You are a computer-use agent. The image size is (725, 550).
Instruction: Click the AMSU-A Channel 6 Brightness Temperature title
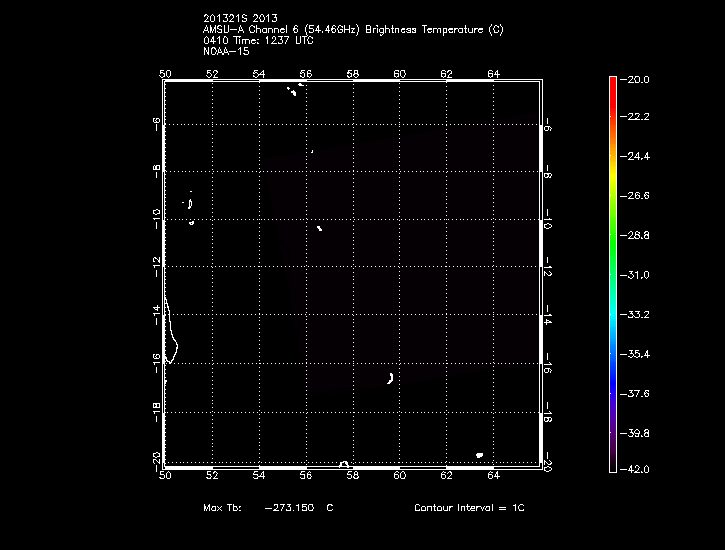353,29
